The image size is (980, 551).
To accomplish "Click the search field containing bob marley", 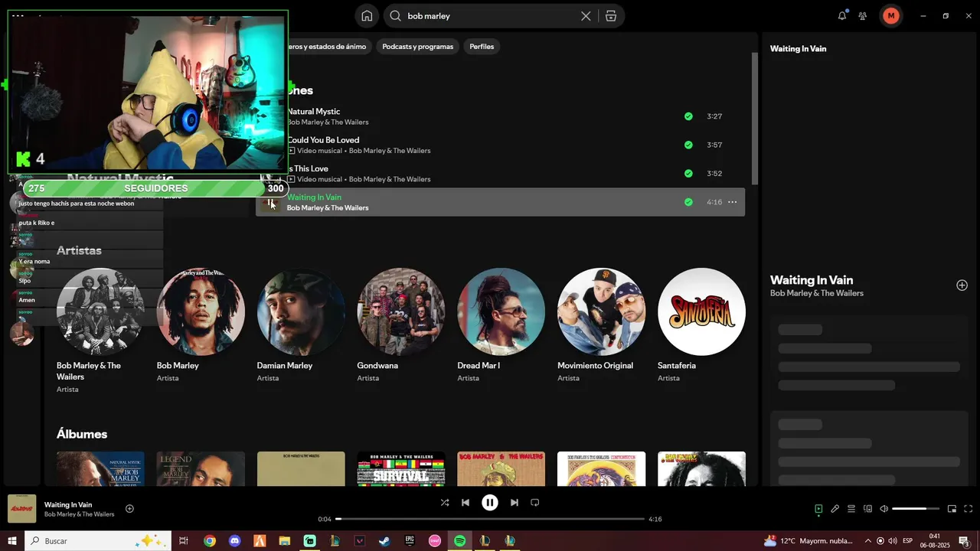I will pos(491,16).
